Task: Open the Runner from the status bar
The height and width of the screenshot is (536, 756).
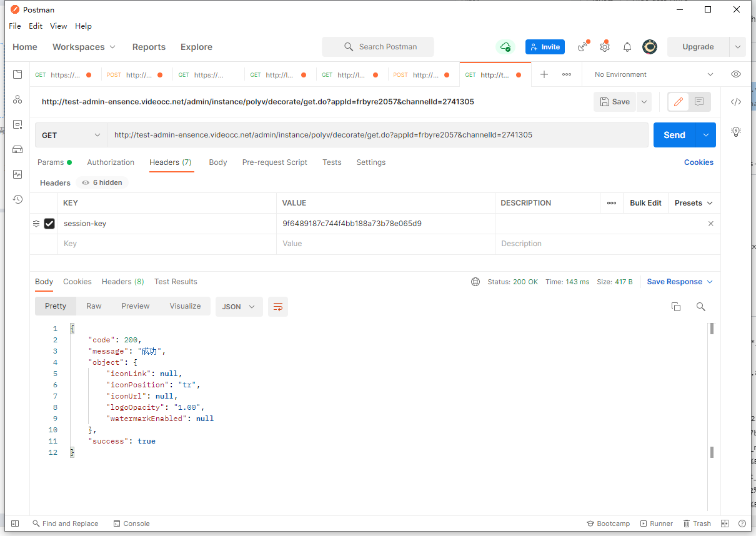Action: point(656,524)
